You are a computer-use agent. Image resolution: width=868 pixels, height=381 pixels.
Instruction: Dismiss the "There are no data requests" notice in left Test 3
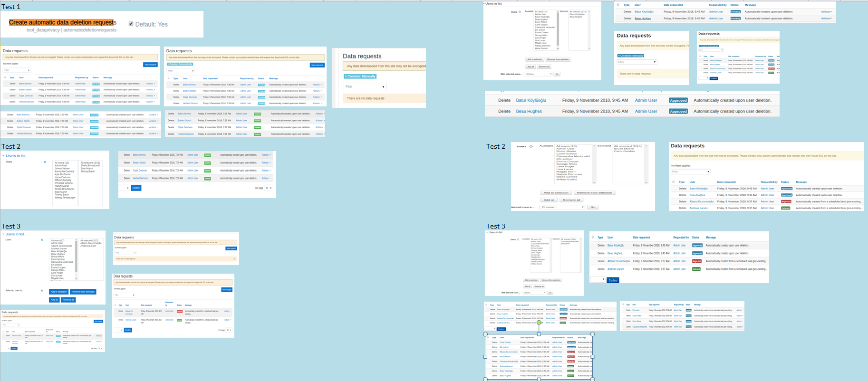(234, 259)
